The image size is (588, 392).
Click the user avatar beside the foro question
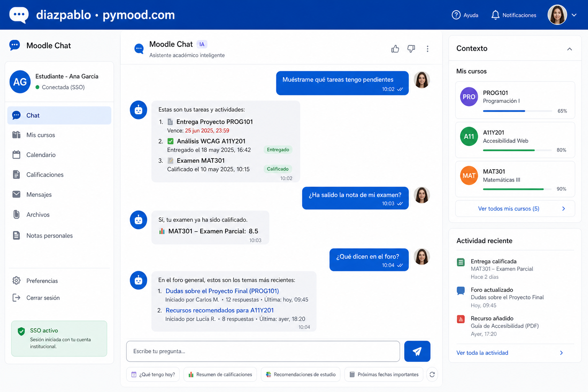coord(422,256)
